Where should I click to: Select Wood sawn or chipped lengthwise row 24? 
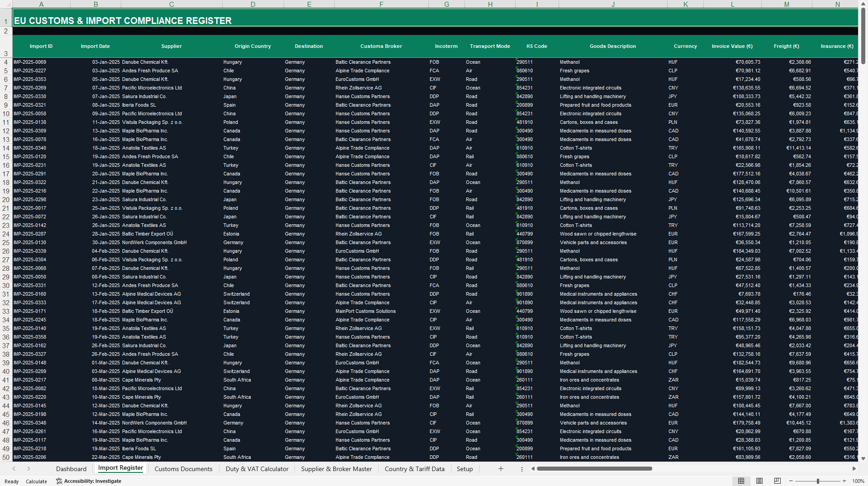[x=613, y=234]
